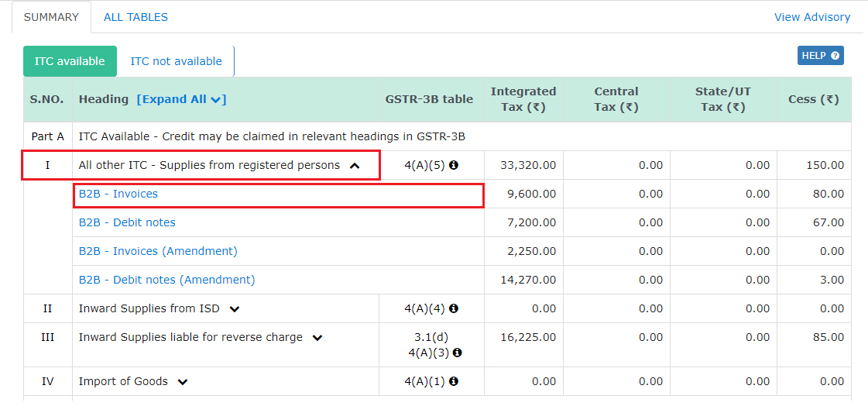Open the View Advisory link

point(811,17)
